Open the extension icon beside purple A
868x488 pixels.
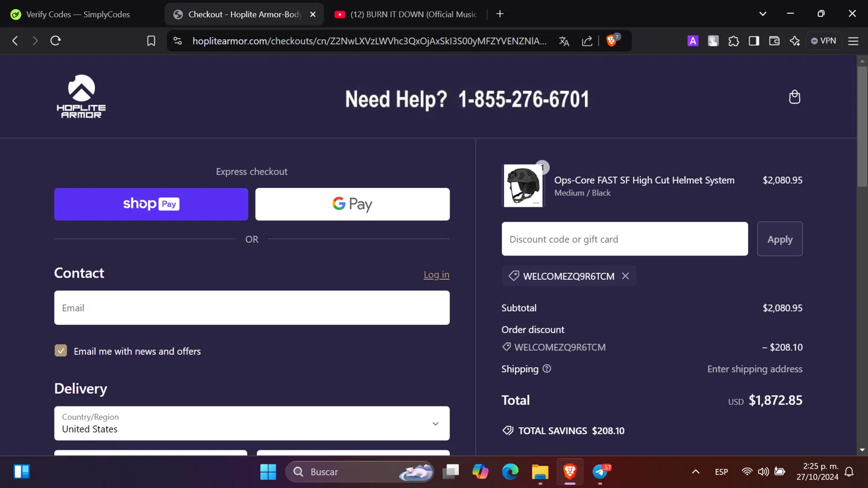click(713, 40)
